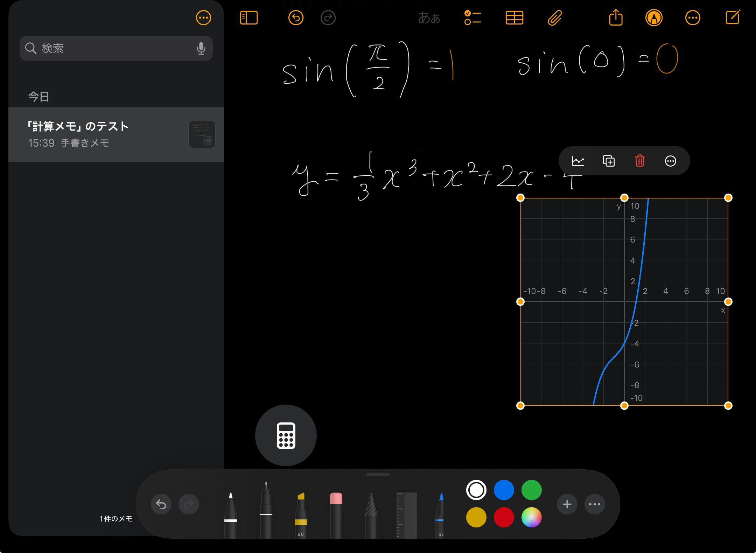Duplicate graph using copy-plus icon
This screenshot has width=756, height=553.
(609, 161)
